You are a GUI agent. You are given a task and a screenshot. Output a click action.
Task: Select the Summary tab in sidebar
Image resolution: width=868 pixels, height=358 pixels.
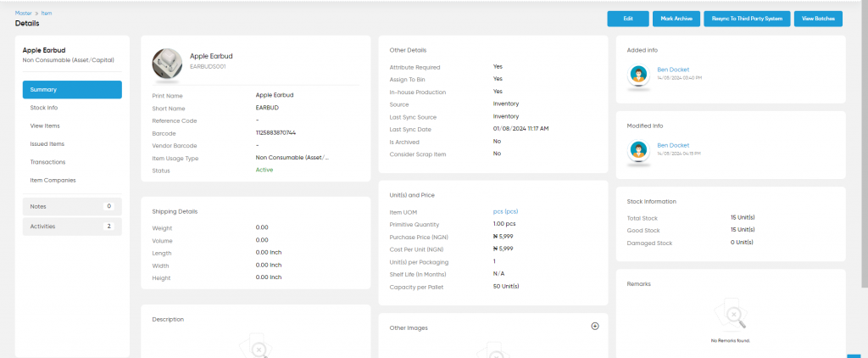[x=72, y=90]
